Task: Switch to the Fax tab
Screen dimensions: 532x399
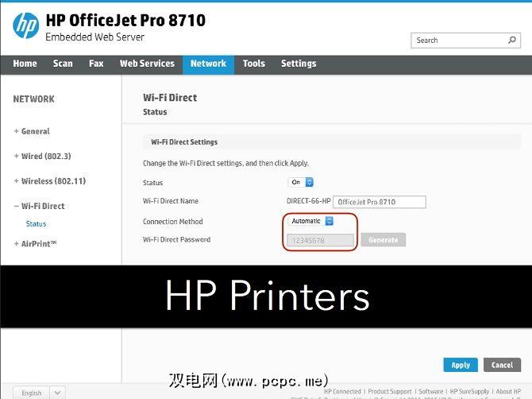Action: 96,64
